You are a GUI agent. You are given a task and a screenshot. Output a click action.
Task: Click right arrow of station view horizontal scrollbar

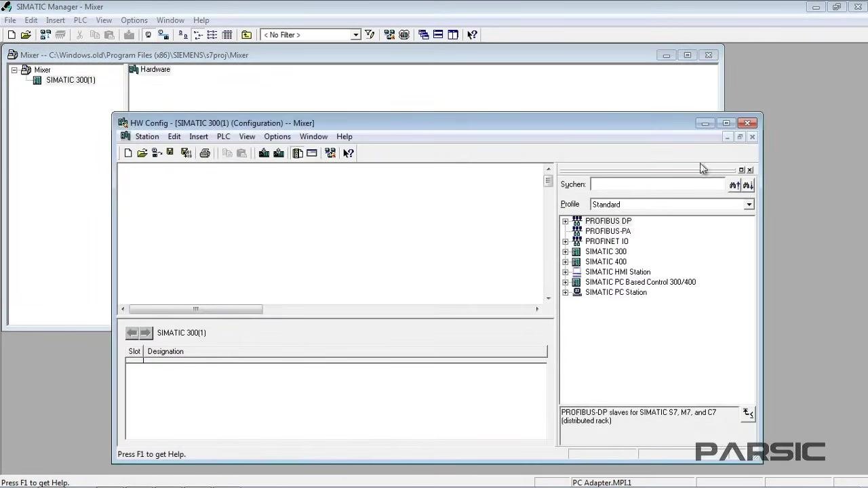[x=537, y=309]
